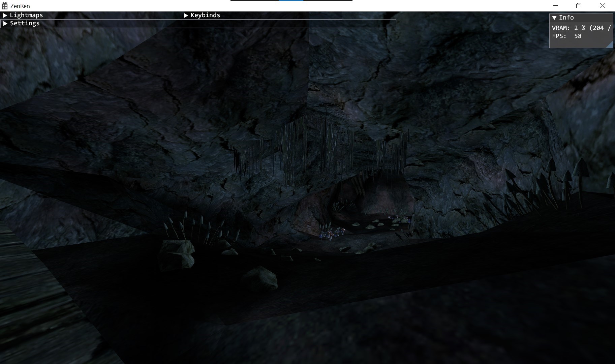Open the Settings header label
This screenshot has height=364, width=615.
point(25,23)
